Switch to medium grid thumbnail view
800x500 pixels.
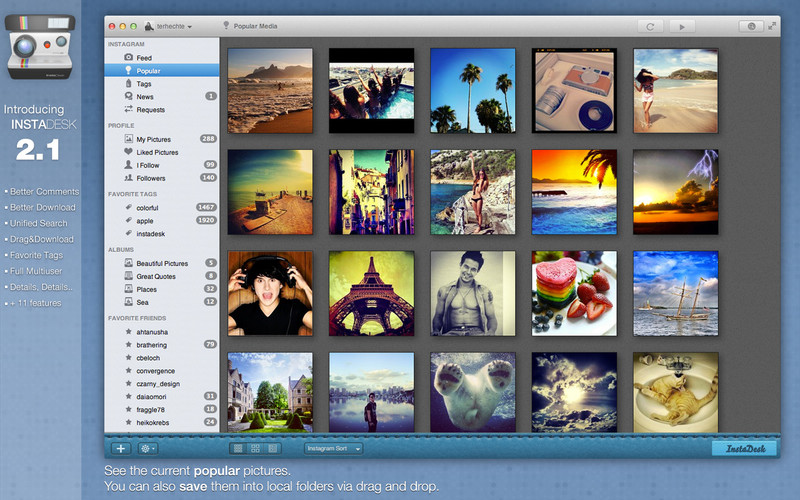pos(255,448)
